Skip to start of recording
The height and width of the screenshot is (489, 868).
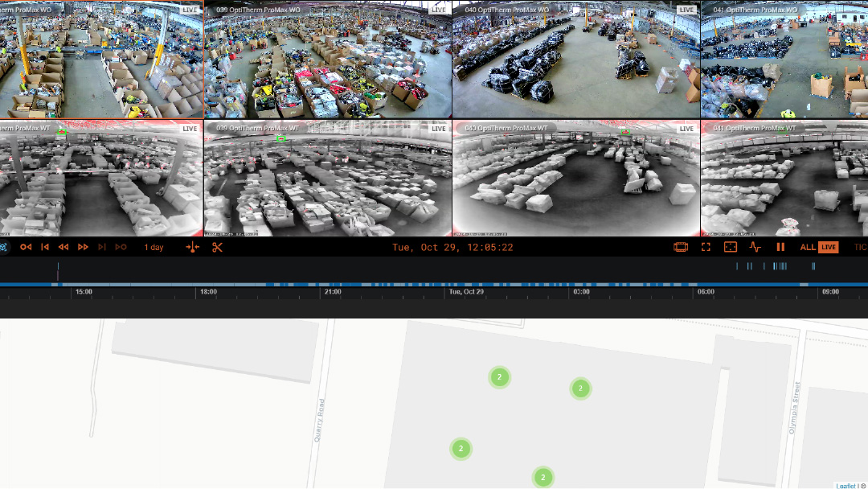(45, 247)
